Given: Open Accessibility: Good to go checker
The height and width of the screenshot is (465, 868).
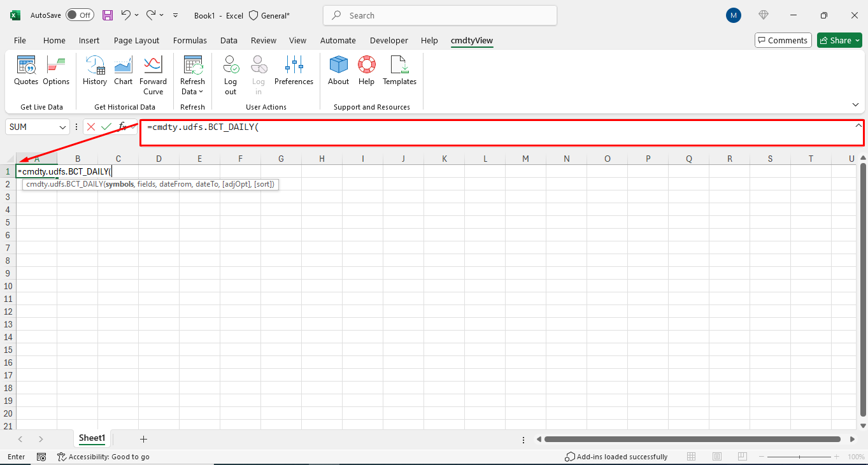Looking at the screenshot, I should (x=104, y=457).
